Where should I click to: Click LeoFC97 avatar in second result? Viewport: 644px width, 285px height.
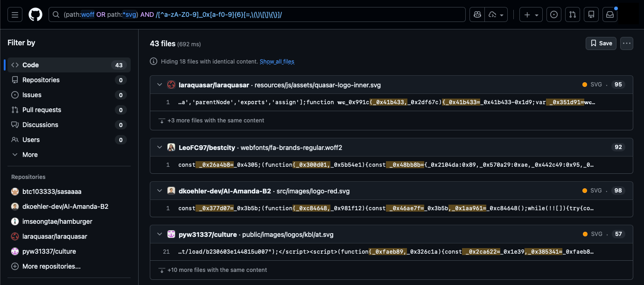[171, 148]
